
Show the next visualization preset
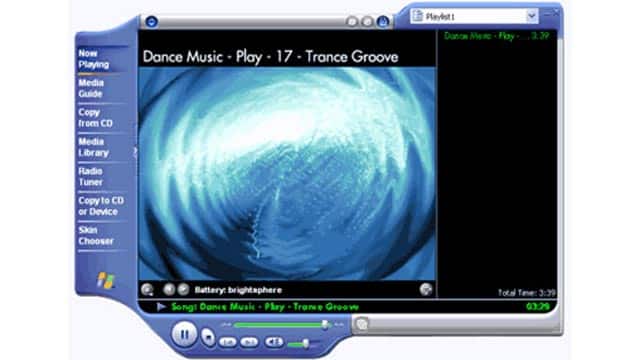tap(183, 289)
